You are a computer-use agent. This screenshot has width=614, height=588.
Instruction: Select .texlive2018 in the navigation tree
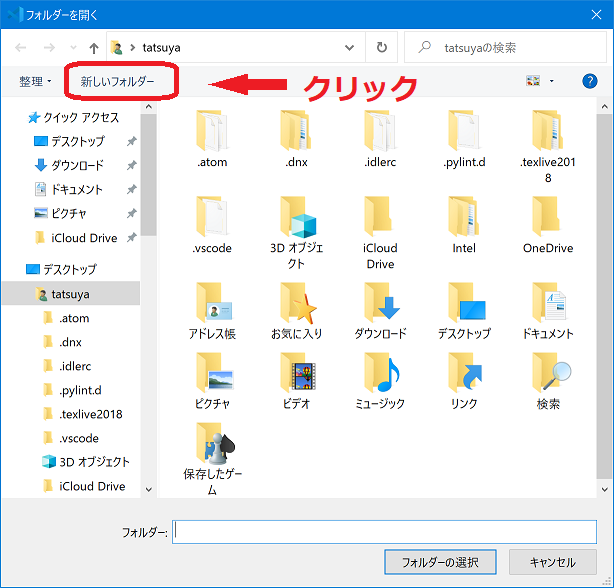[x=83, y=414]
